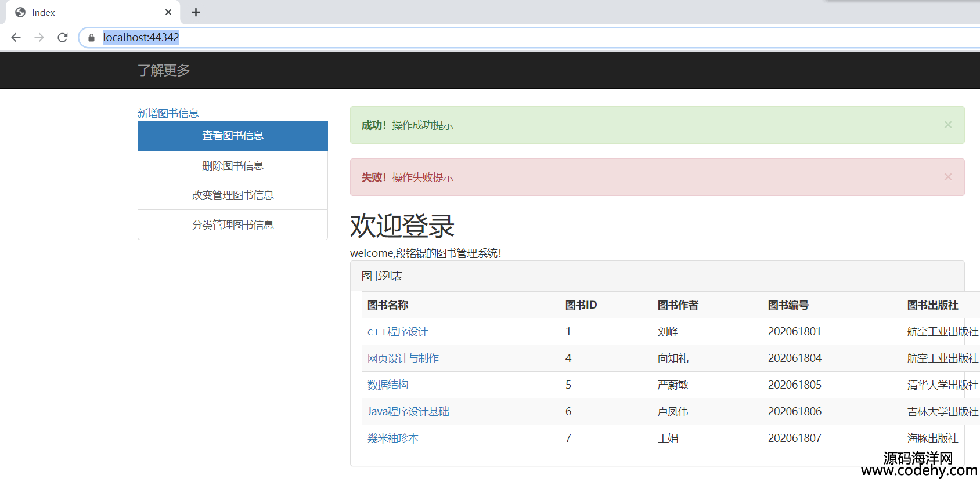Open the 网页设计与制作 book link
The height and width of the screenshot is (482, 980).
[403, 358]
